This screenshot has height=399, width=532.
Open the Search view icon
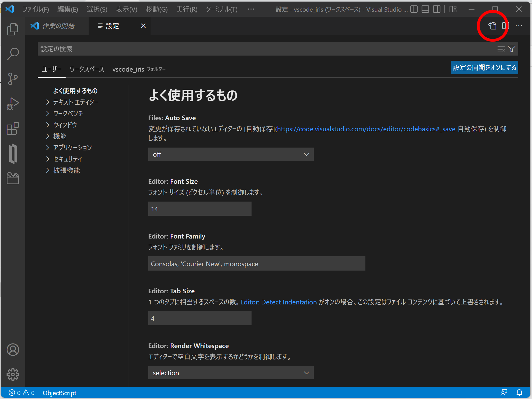pyautogui.click(x=13, y=54)
